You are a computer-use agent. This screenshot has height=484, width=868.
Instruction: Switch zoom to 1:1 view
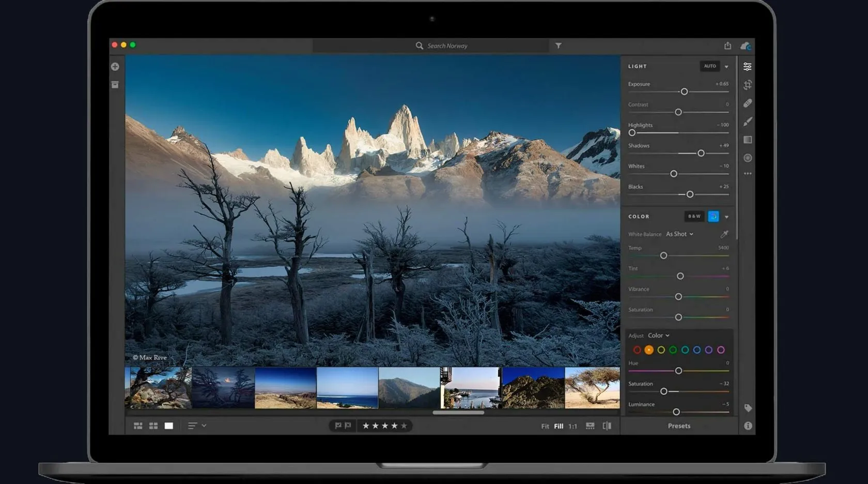click(572, 426)
